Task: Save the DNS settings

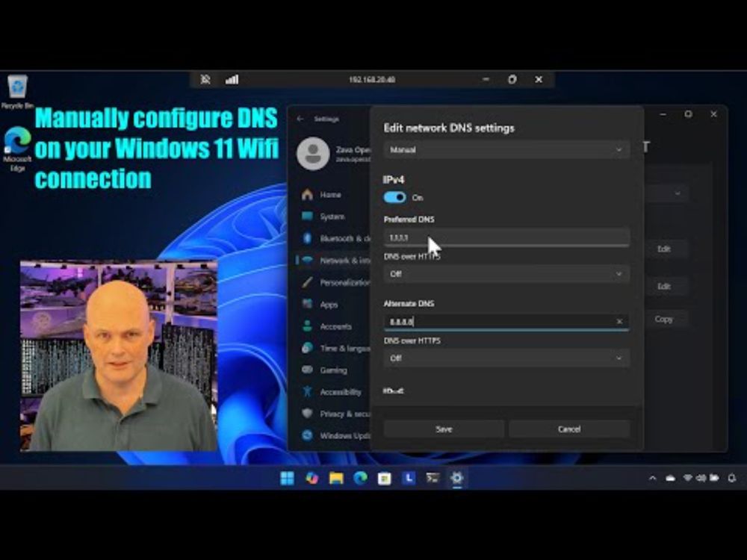Action: [x=444, y=429]
